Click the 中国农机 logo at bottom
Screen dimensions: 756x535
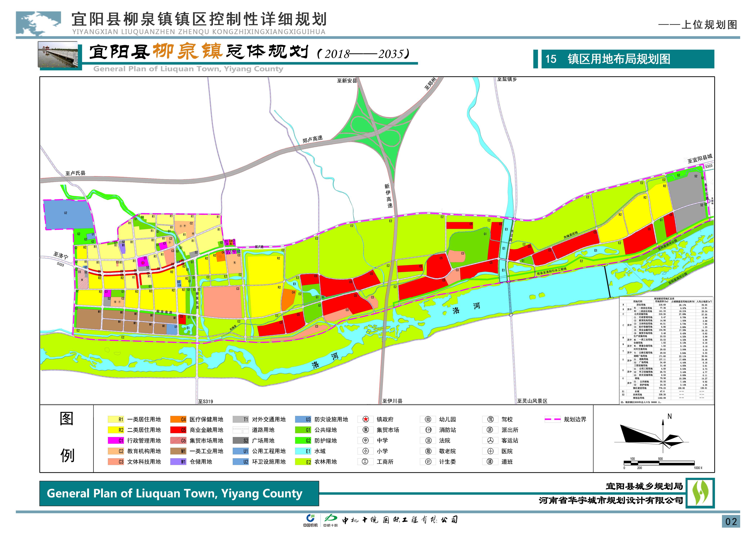[310, 521]
